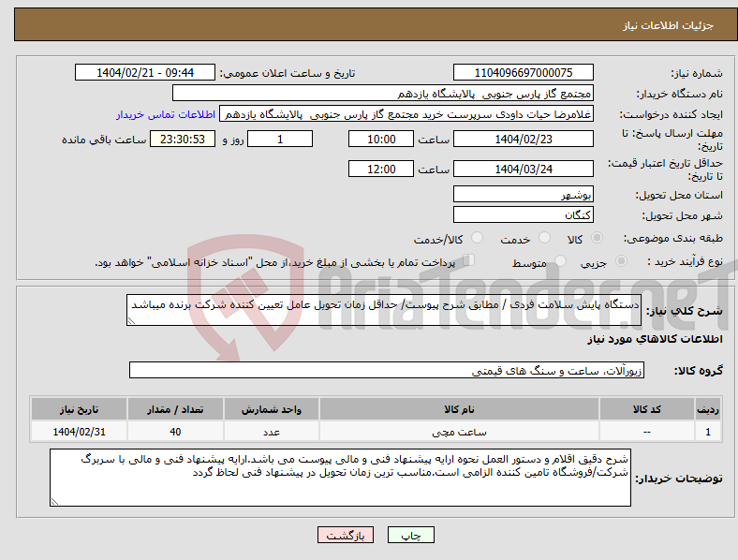
Task: Click the response deadline date 1404/02/23
Action: point(523,139)
